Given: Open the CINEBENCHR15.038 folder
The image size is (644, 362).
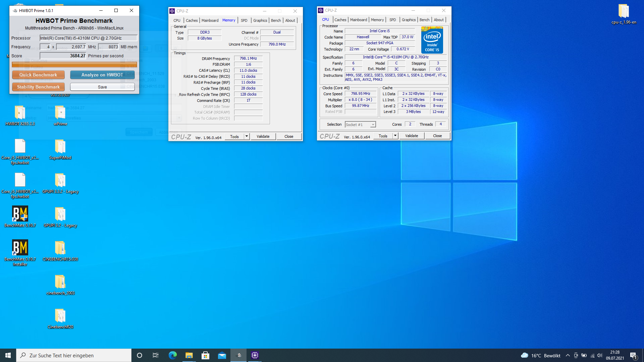Looking at the screenshot, I should click(x=60, y=251).
